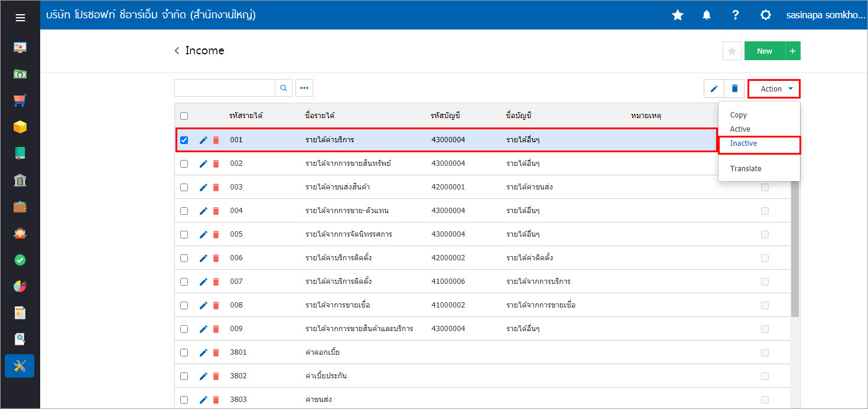This screenshot has width=868, height=409.
Task: Open the brown wallet module in sidebar
Action: coord(20,207)
